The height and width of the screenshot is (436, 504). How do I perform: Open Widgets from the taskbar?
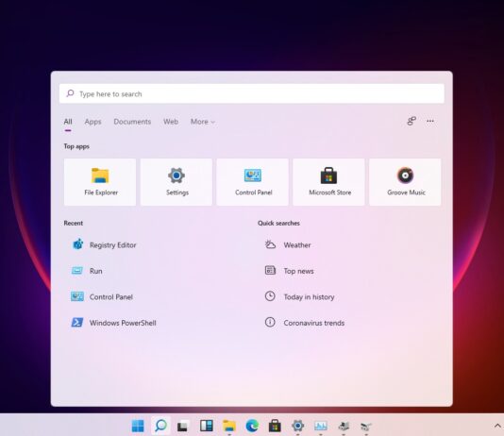point(207,426)
